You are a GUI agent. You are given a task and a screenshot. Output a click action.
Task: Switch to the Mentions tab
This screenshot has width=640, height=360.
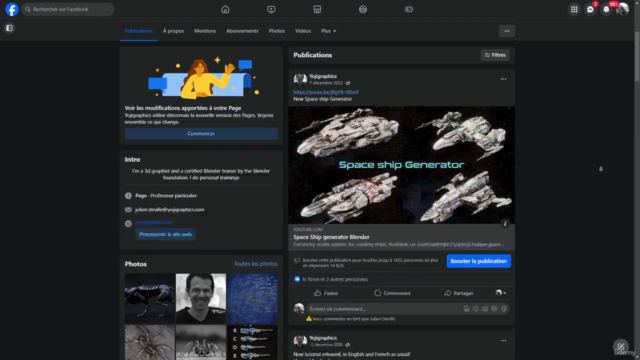205,31
